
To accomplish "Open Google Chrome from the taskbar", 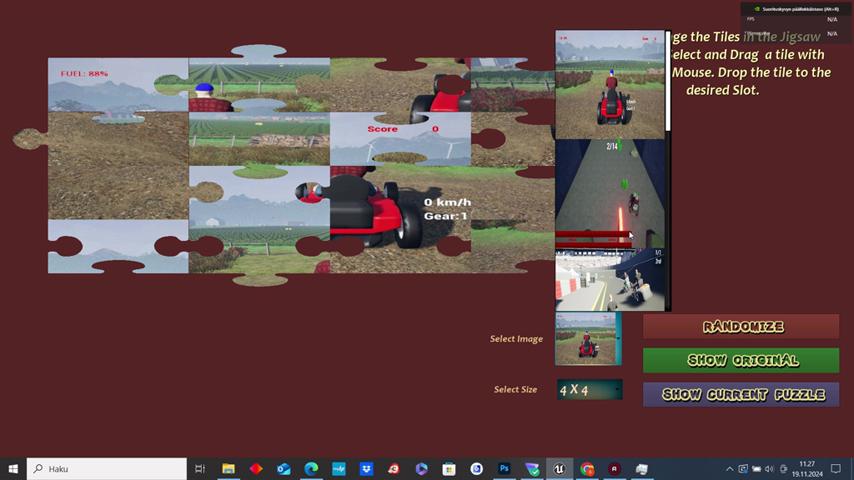I will click(587, 469).
